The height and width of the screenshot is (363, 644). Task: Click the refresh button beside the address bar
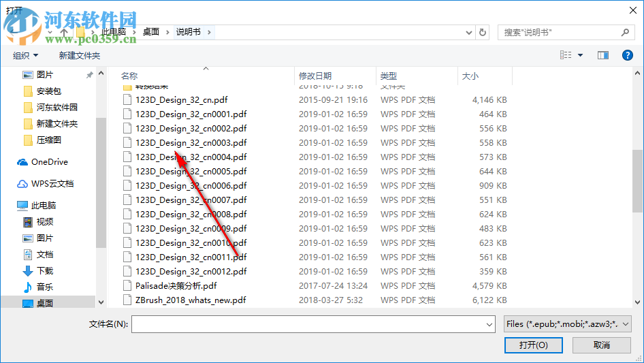pyautogui.click(x=483, y=32)
